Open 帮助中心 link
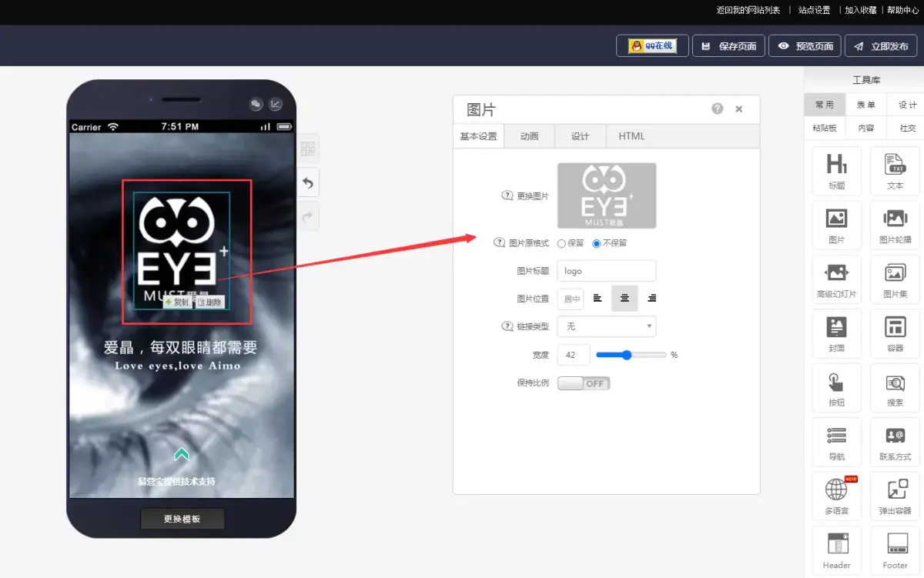 (902, 10)
